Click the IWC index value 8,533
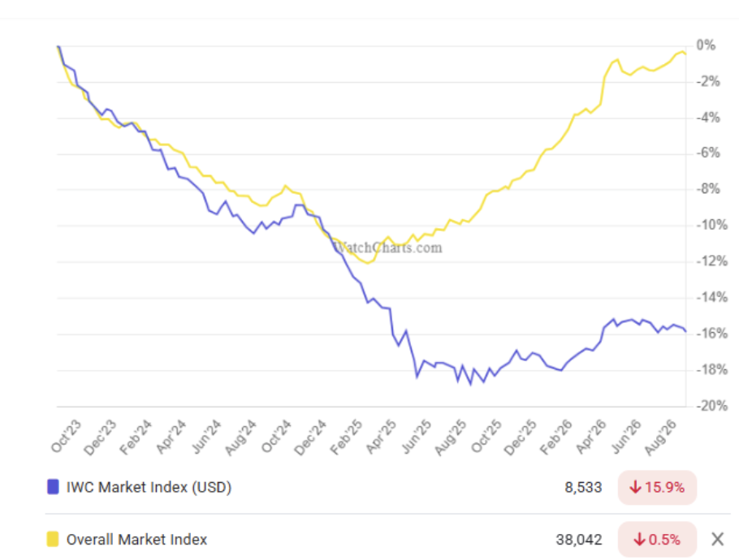Screen dimensions: 739x560 pyautogui.click(x=583, y=488)
